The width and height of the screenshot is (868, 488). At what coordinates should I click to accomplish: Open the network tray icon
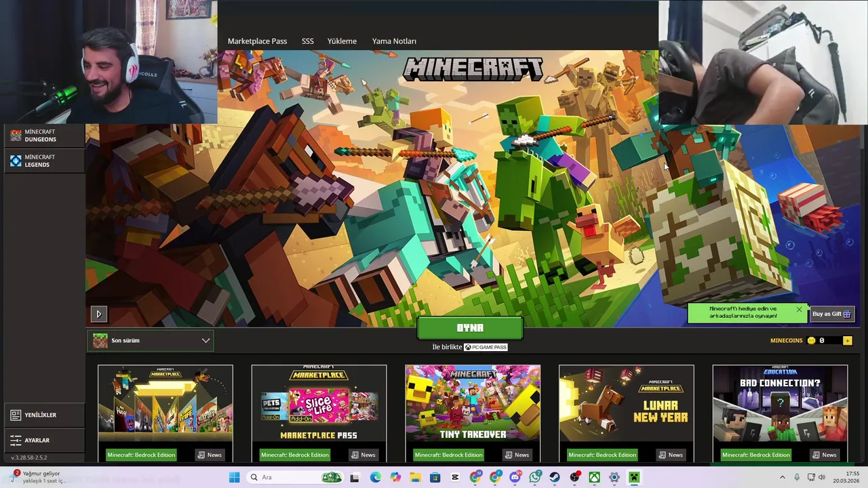coord(811,478)
